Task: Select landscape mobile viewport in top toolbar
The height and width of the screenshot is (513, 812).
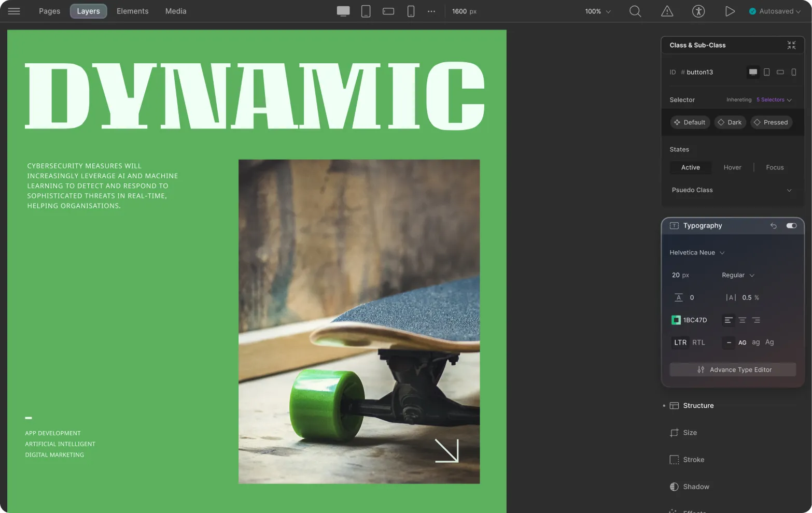Action: click(388, 11)
